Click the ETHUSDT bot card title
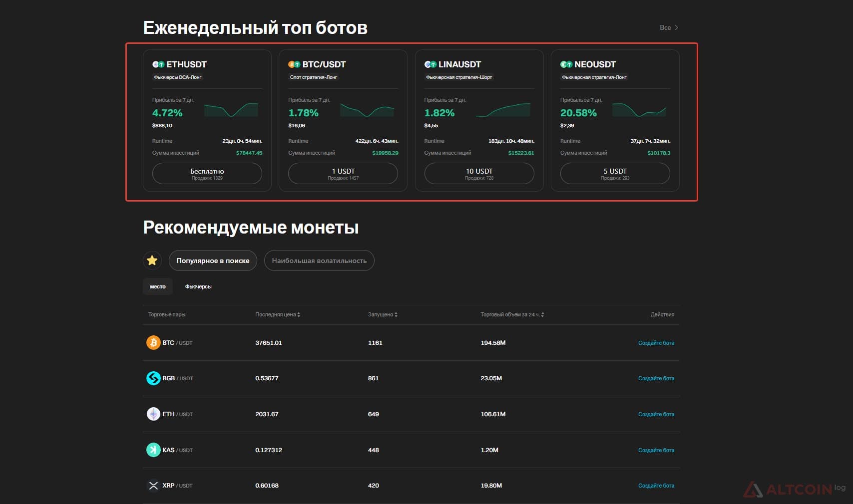853x504 pixels. [x=187, y=64]
